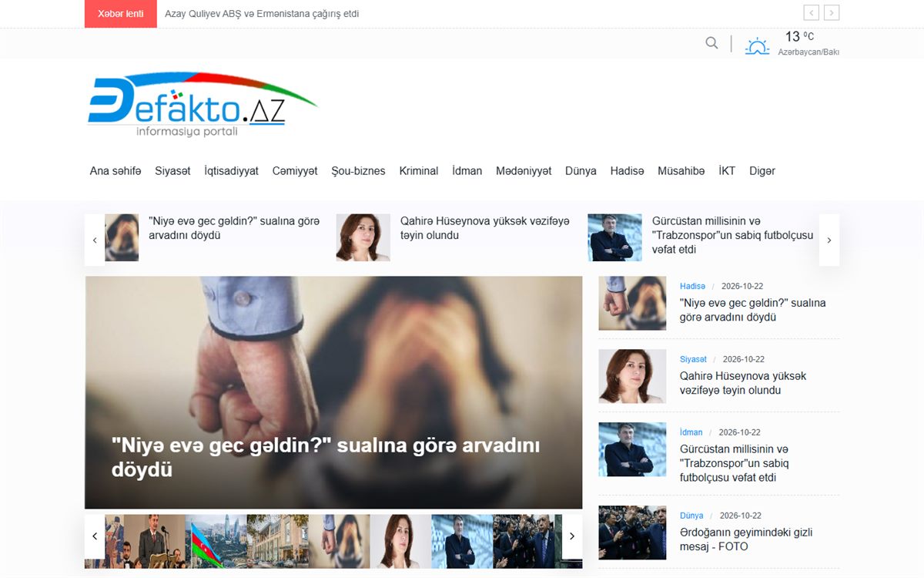Open Şou-biznes category
Viewport: 924px width, 578px height.
click(358, 171)
